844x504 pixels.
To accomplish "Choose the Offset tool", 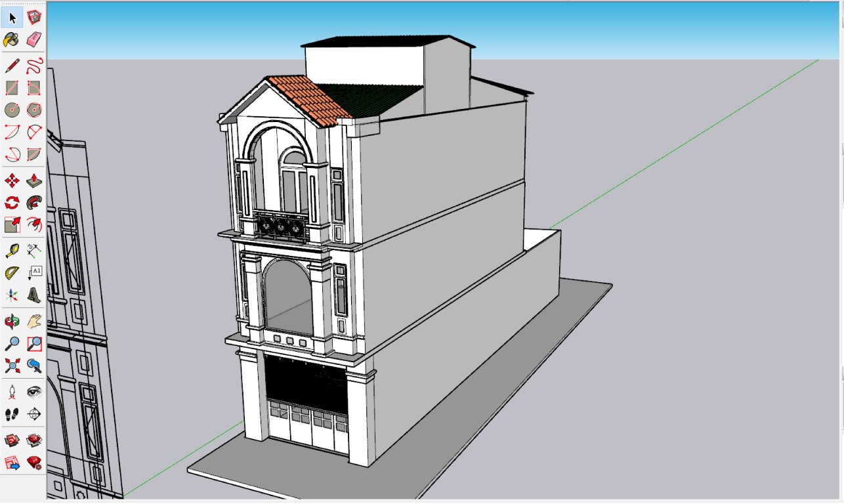I will [x=34, y=224].
